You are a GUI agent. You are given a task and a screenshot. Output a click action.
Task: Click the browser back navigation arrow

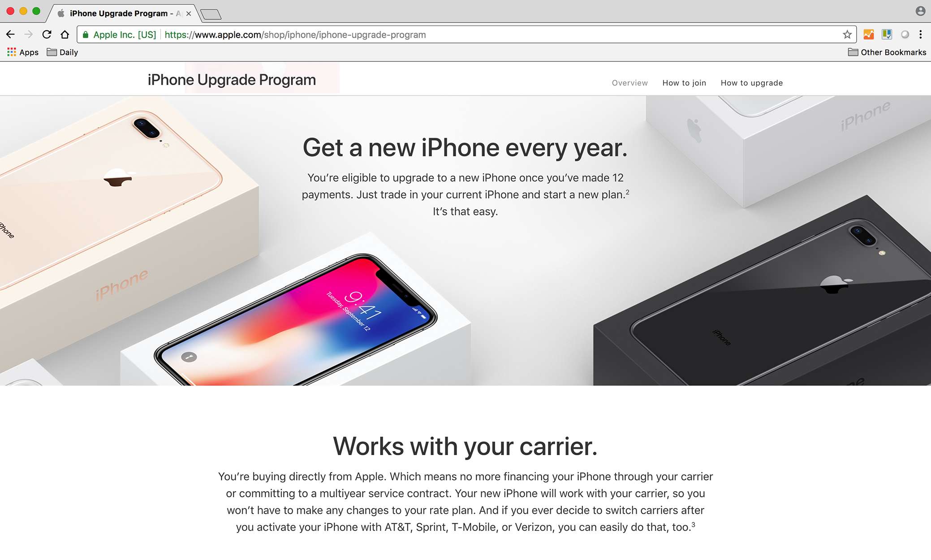(12, 34)
